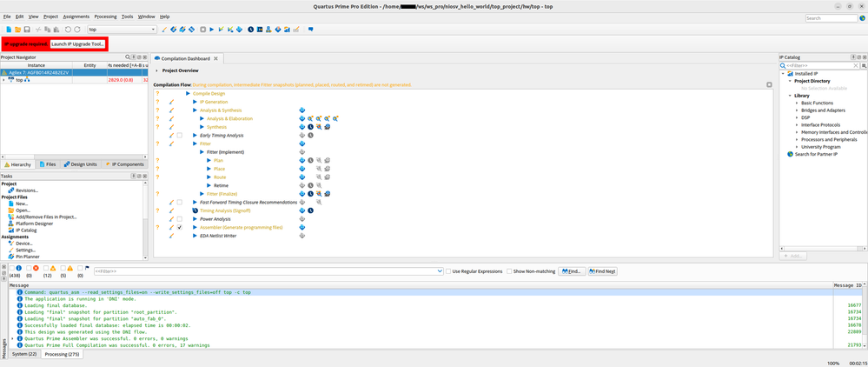868x367 pixels.
Task: Enable Fast Forward Timing Closure checkbox
Action: point(179,203)
